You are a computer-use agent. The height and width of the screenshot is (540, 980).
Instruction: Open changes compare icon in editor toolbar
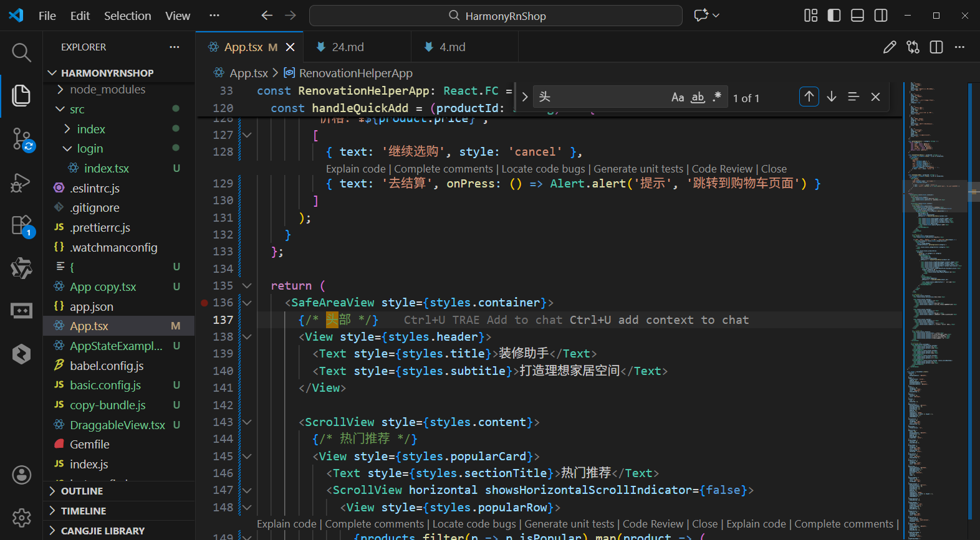point(913,47)
